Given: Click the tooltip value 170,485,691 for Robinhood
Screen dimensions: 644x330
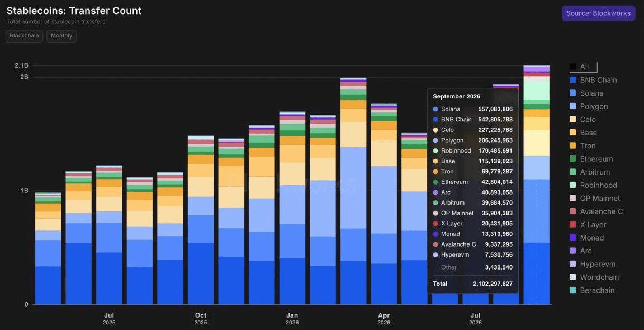Looking at the screenshot, I should point(495,151).
